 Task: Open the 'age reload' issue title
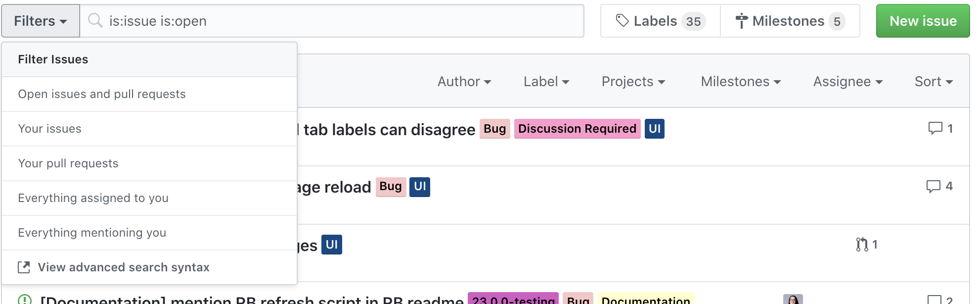[x=334, y=187]
